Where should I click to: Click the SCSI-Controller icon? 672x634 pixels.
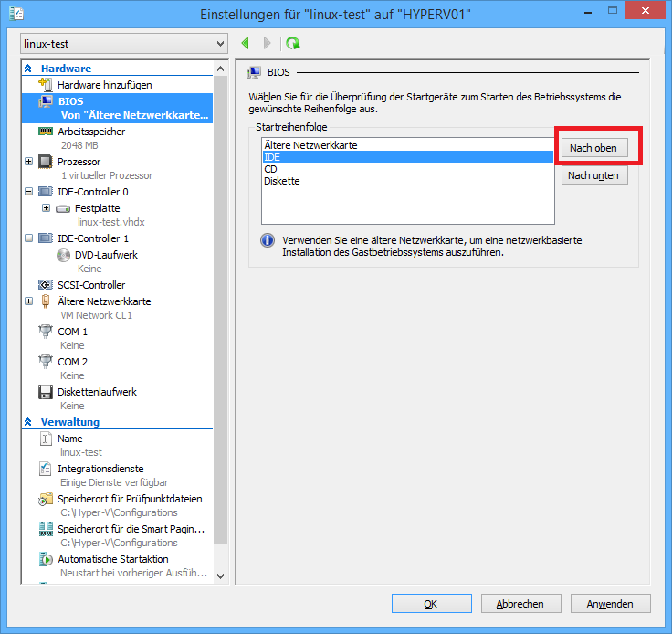(x=46, y=285)
